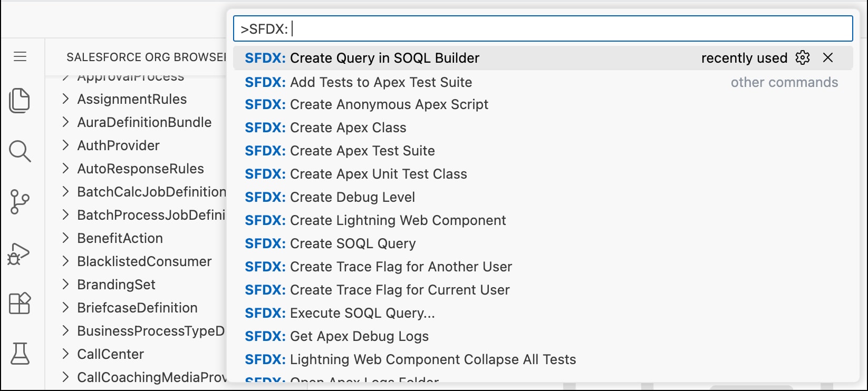Image resolution: width=868 pixels, height=391 pixels.
Task: Select SFDX: Create Debug Level command
Action: (x=543, y=197)
